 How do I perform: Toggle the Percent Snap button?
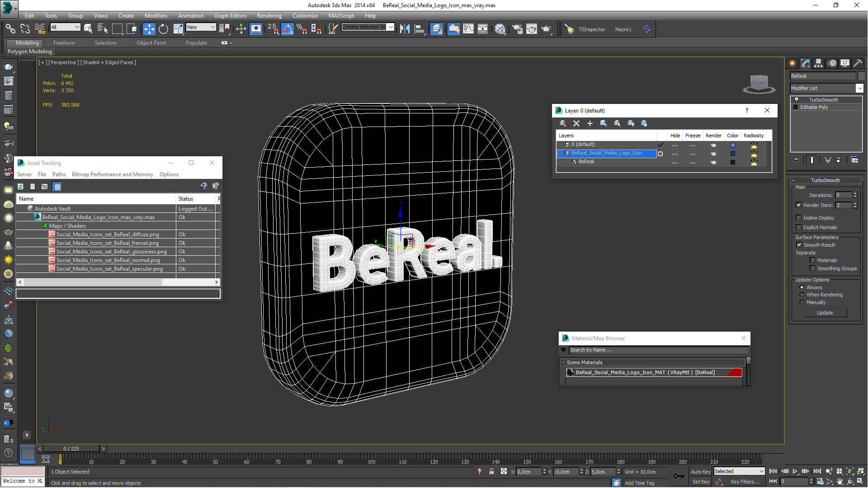click(x=302, y=29)
